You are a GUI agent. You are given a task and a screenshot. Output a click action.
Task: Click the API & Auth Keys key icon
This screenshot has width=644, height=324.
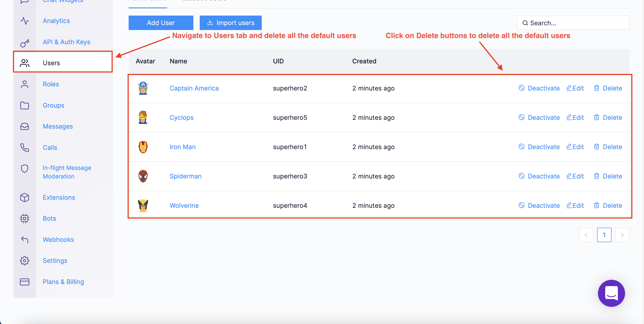click(x=25, y=43)
